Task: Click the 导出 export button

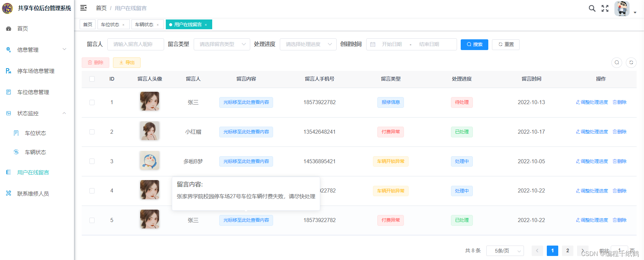Action: 127,62
